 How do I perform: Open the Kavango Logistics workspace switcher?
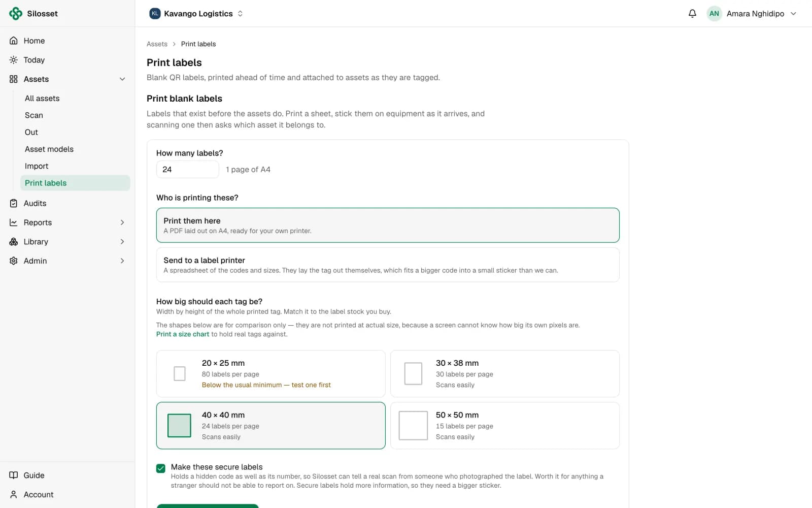point(196,14)
